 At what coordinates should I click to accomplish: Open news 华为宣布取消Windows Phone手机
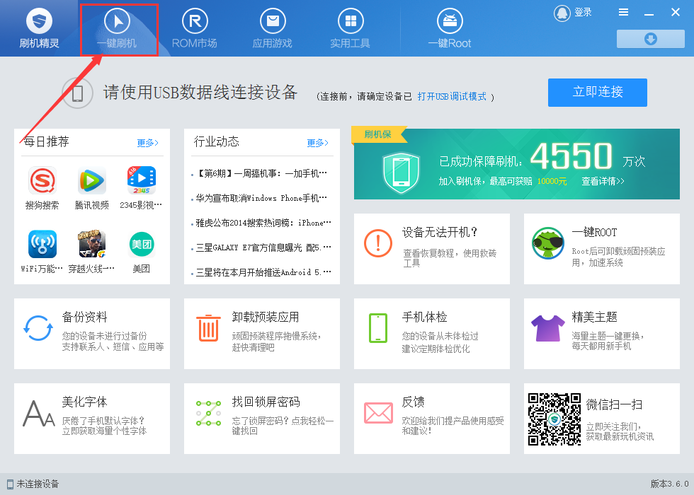click(261, 198)
